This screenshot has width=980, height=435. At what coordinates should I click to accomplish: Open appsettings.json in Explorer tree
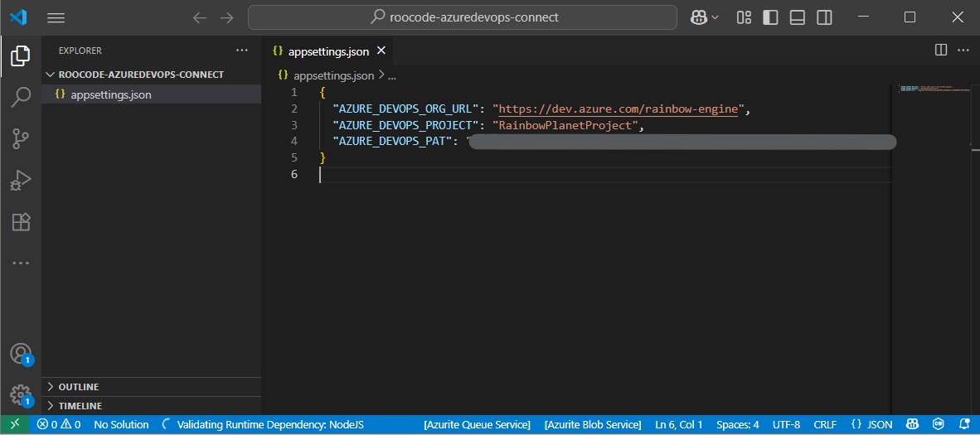pos(151,94)
